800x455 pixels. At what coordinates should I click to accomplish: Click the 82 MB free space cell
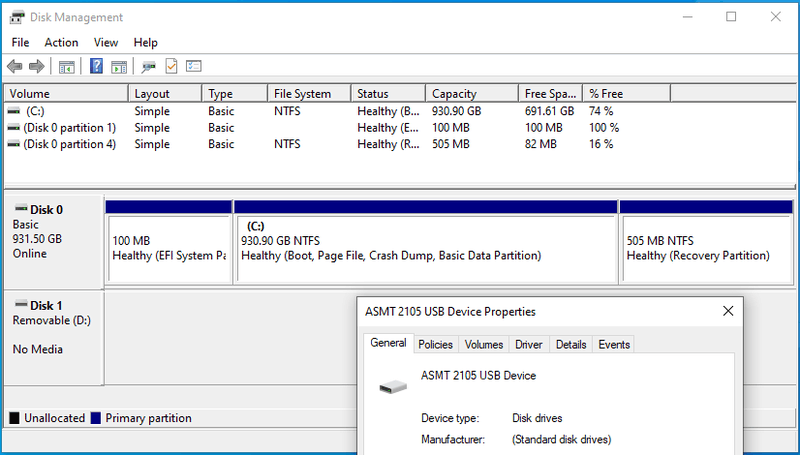(540, 144)
